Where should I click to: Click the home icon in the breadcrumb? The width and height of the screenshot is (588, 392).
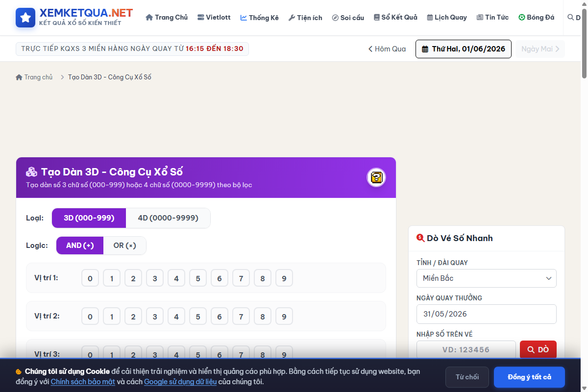pyautogui.click(x=19, y=77)
